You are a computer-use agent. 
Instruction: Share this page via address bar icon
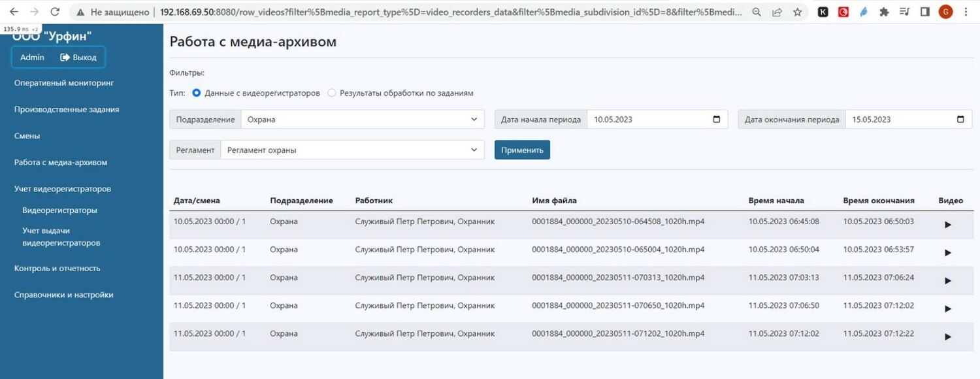coord(777,12)
